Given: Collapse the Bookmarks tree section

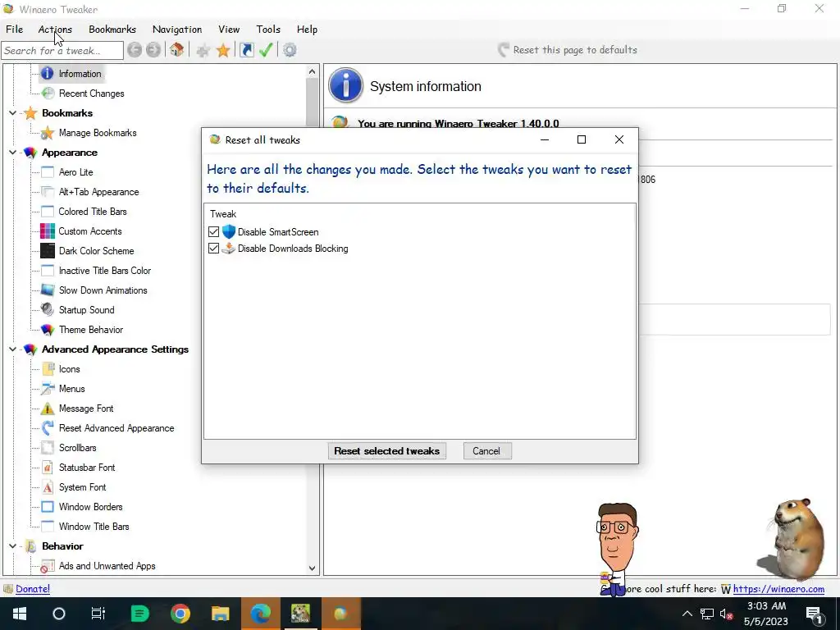Looking at the screenshot, I should coord(12,113).
